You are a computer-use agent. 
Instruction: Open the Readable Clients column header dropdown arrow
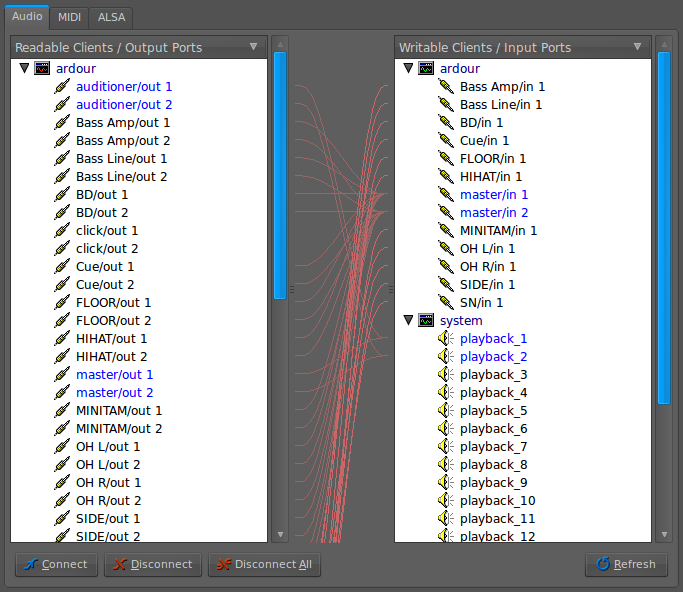point(254,47)
